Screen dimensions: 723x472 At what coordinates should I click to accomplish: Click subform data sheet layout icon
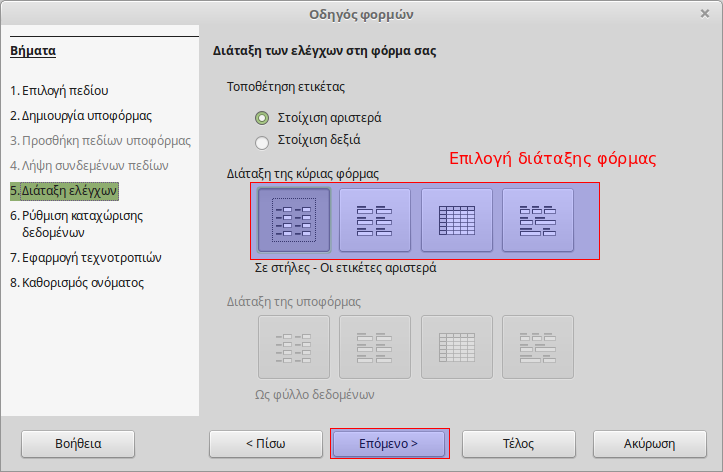click(x=456, y=347)
